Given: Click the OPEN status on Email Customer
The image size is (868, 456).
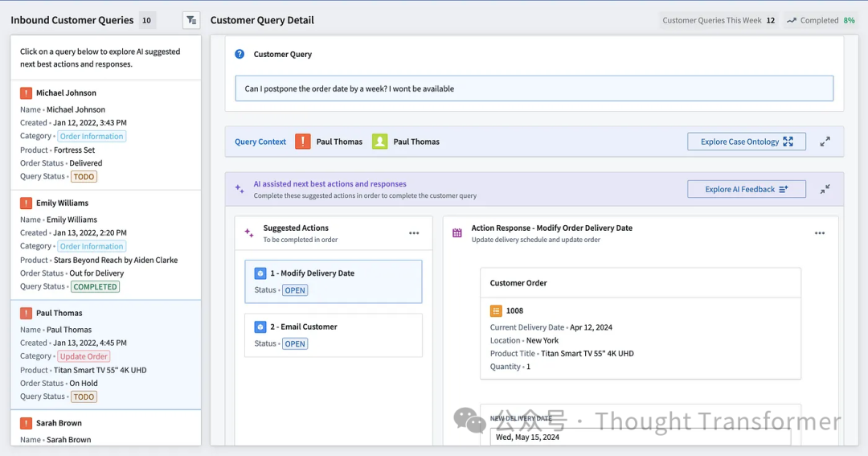Looking at the screenshot, I should [295, 344].
